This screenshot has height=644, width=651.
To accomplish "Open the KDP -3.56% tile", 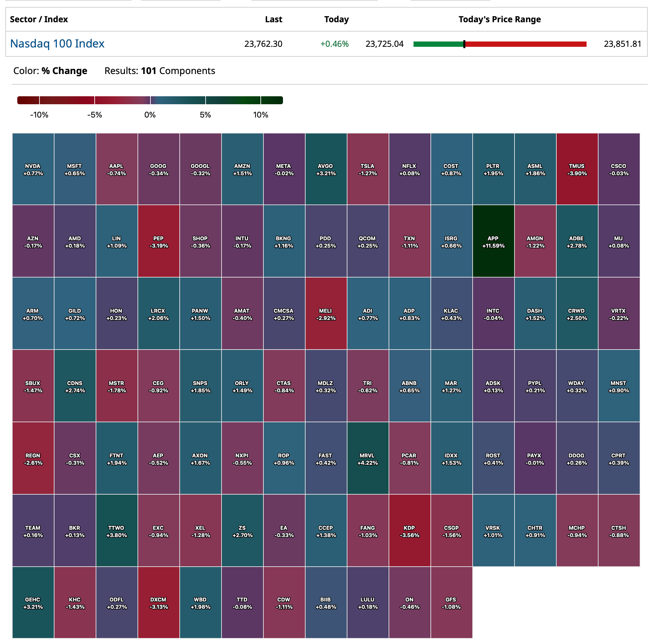I will point(410,531).
